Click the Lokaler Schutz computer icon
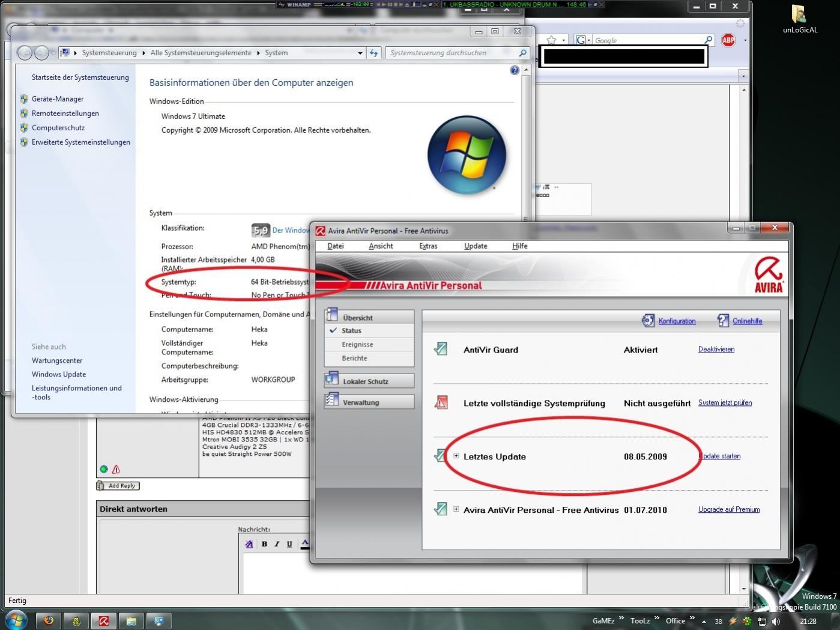 332,379
